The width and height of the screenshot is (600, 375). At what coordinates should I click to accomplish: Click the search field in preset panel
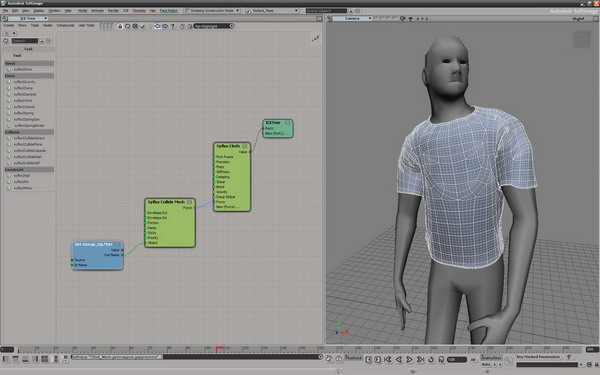pos(24,41)
